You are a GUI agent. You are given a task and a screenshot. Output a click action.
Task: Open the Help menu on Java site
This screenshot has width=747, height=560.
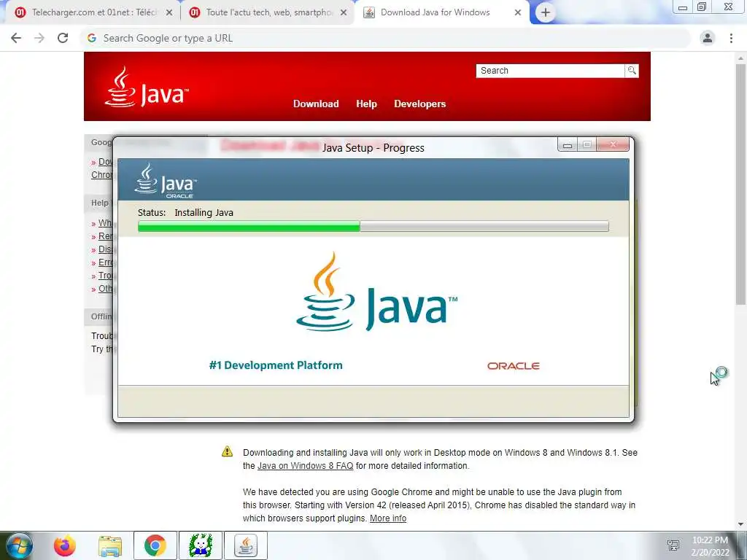(366, 104)
